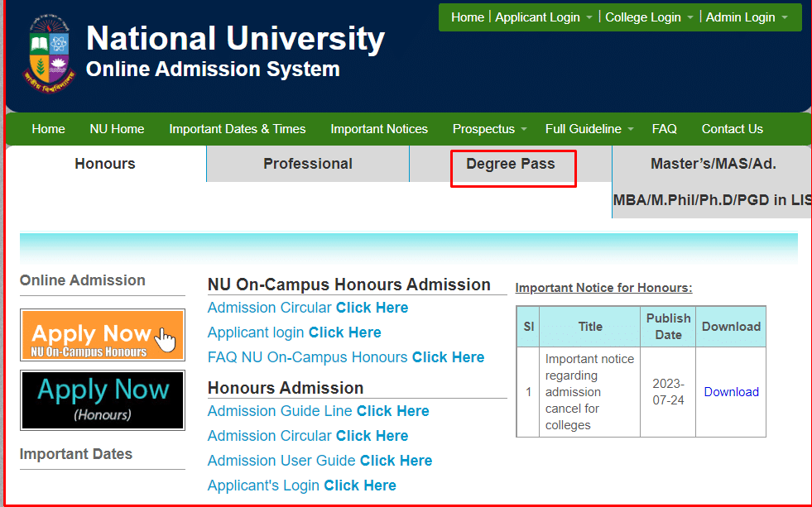Go to the Important Notices page
The width and height of the screenshot is (812, 507).
(x=379, y=129)
